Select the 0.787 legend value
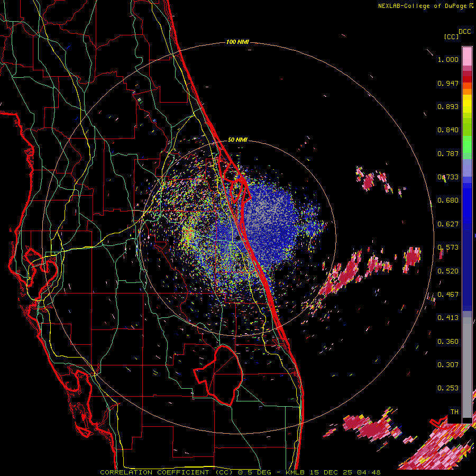Screen dimensions: 476x476 pos(448,153)
